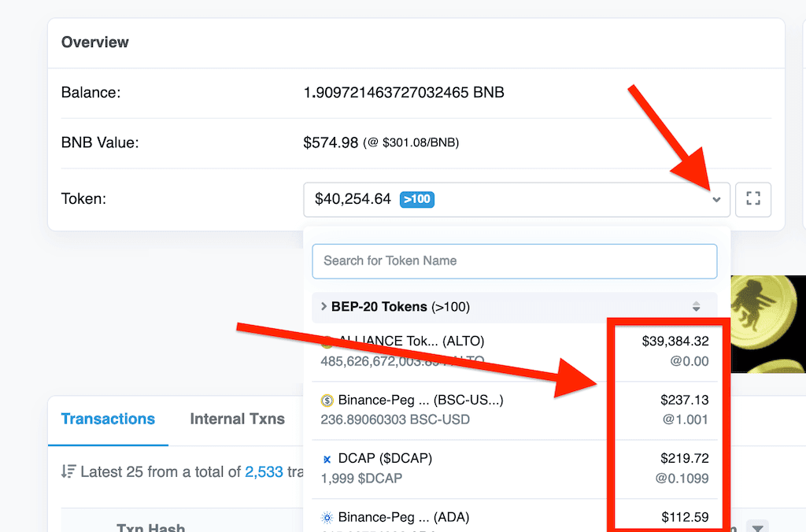This screenshot has width=806, height=532.
Task: Click the Search for Token Name field
Action: point(515,261)
